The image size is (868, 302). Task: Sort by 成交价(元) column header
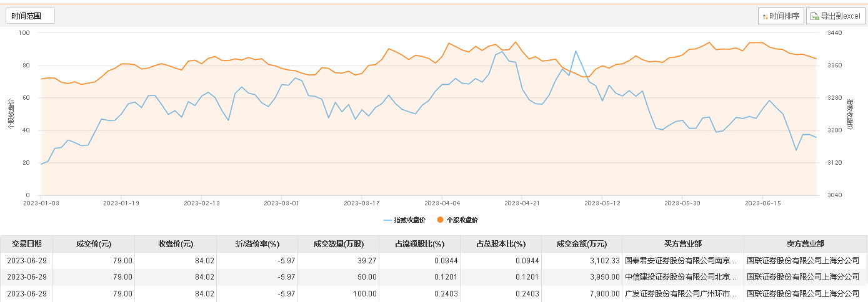coord(94,244)
